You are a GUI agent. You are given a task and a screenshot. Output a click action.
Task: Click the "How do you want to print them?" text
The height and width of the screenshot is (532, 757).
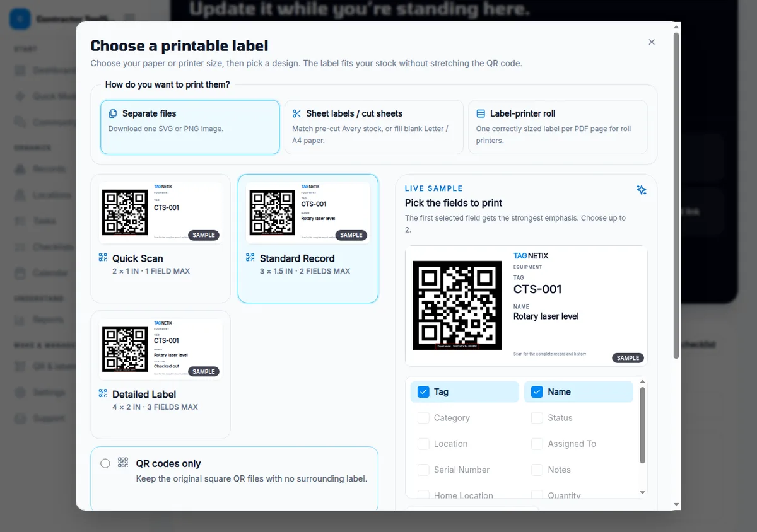tap(167, 84)
